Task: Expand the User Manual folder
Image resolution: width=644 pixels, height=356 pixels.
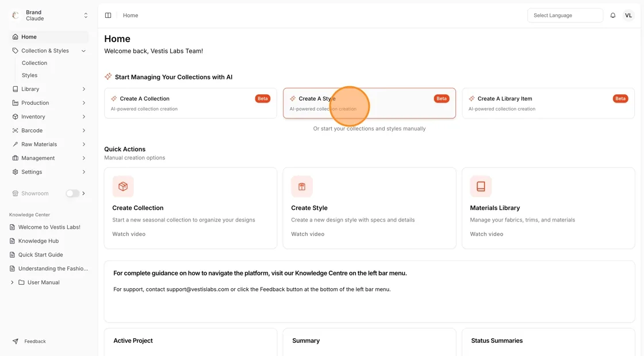Action: pyautogui.click(x=12, y=282)
